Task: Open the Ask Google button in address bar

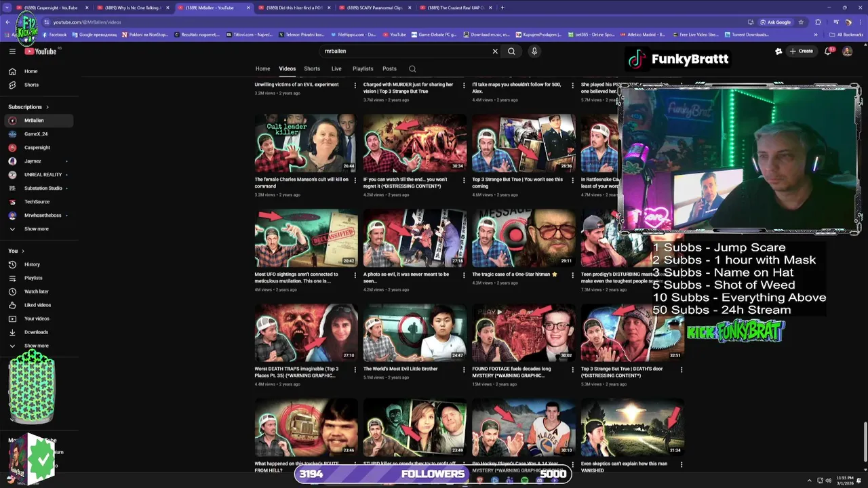Action: 775,22
